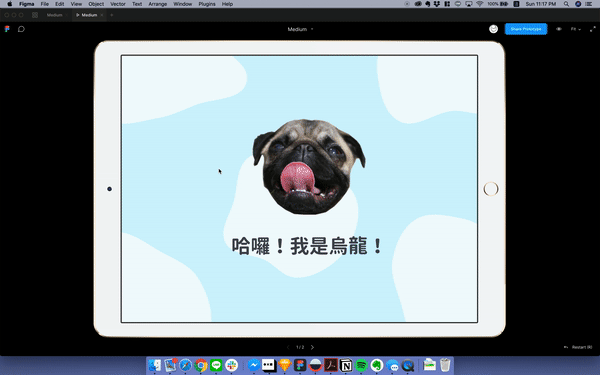Open the Figma home grid icon

(x=35, y=15)
